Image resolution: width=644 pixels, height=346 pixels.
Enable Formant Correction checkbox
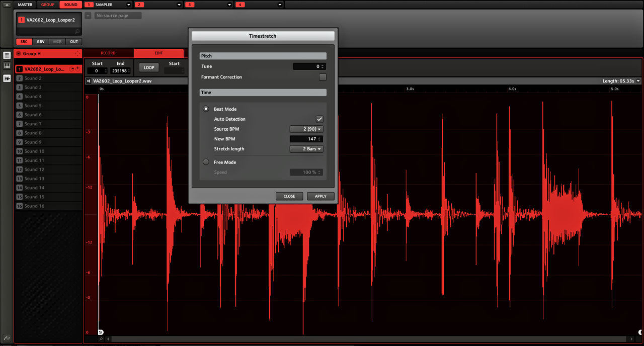[323, 77]
